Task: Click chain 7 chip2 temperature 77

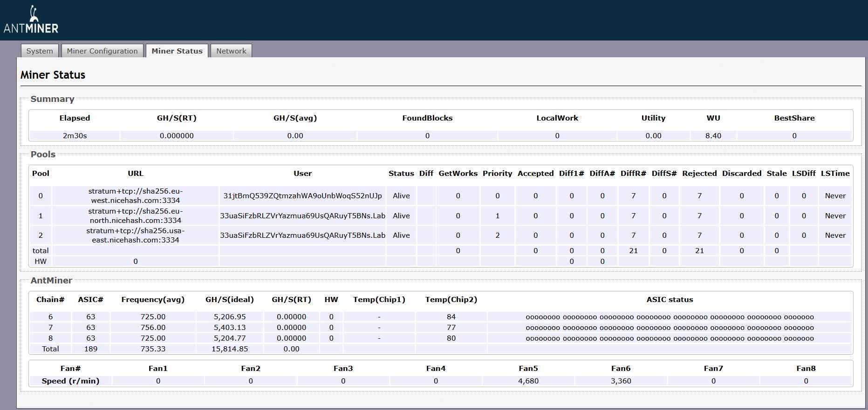Action: coord(451,328)
